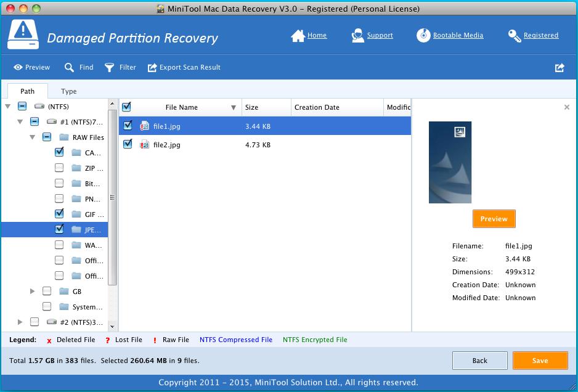Click the Export Scan Result icon
The image size is (578, 392).
click(152, 67)
